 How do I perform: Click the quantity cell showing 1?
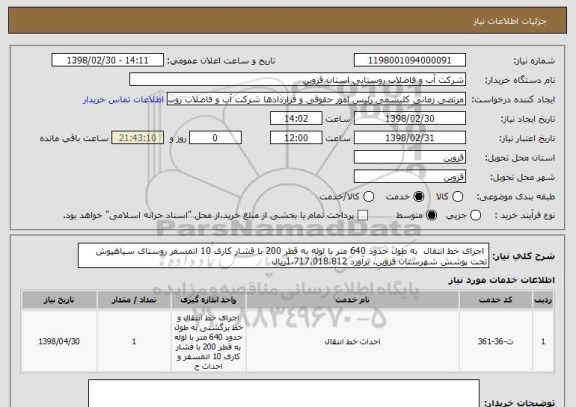[x=134, y=342]
